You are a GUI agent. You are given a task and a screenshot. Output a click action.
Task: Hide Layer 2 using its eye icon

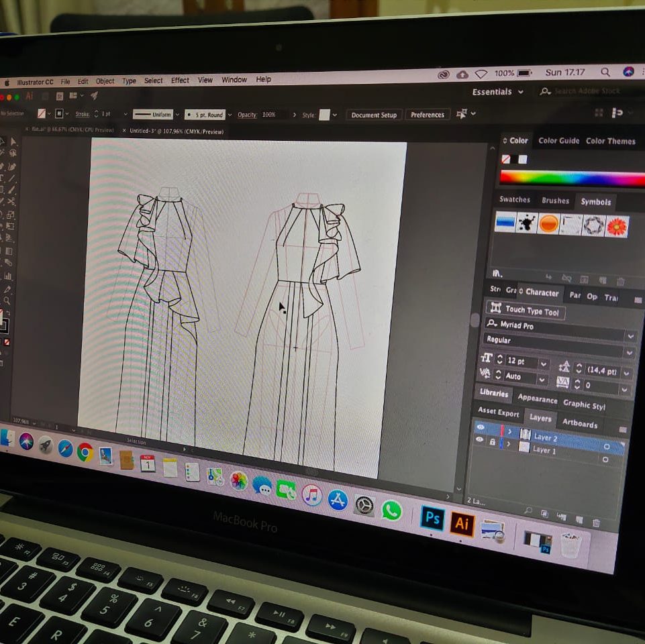(x=480, y=427)
